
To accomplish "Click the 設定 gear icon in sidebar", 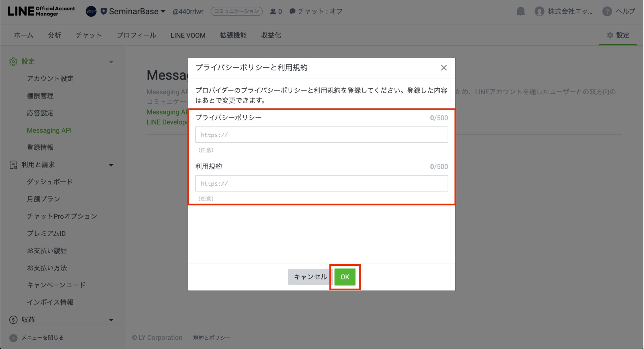I will pyautogui.click(x=13, y=61).
